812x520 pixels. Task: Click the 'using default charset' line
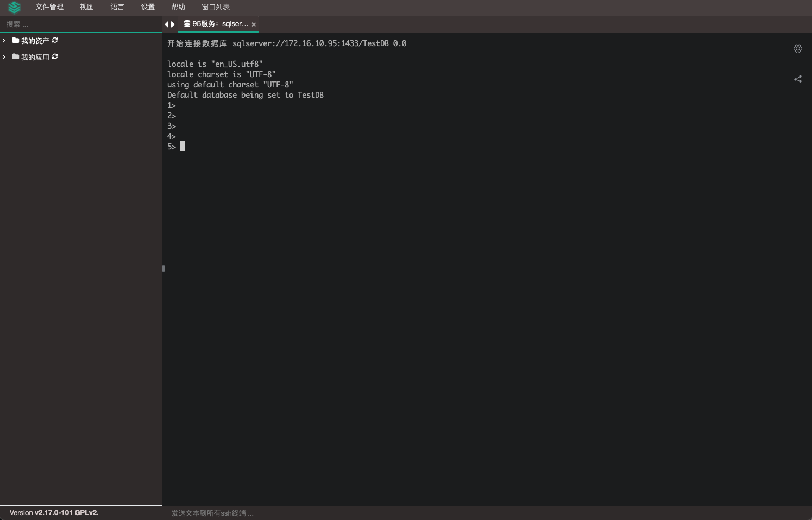click(230, 85)
